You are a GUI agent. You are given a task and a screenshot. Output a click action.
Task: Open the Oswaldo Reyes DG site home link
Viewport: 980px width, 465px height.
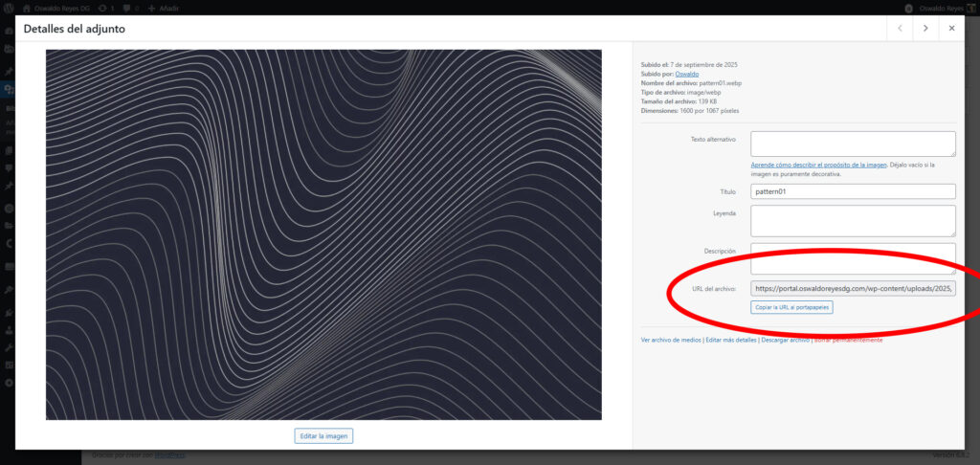tap(58, 8)
